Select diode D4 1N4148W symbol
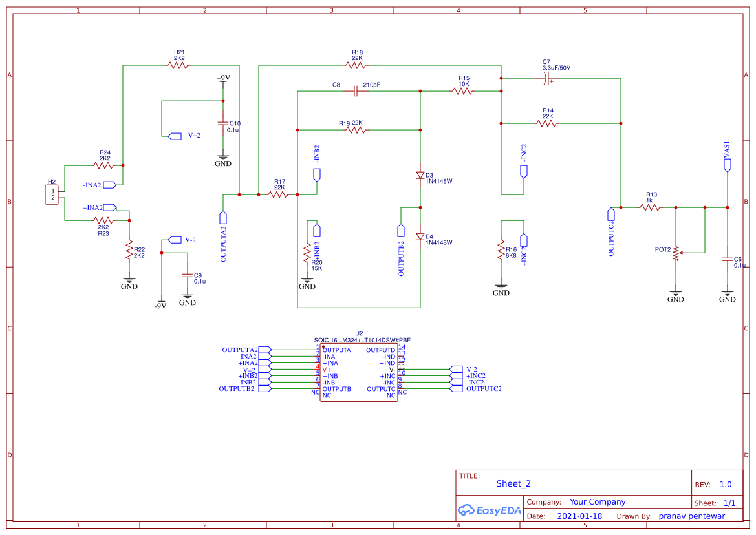The width and height of the screenshot is (756, 535). 420,236
